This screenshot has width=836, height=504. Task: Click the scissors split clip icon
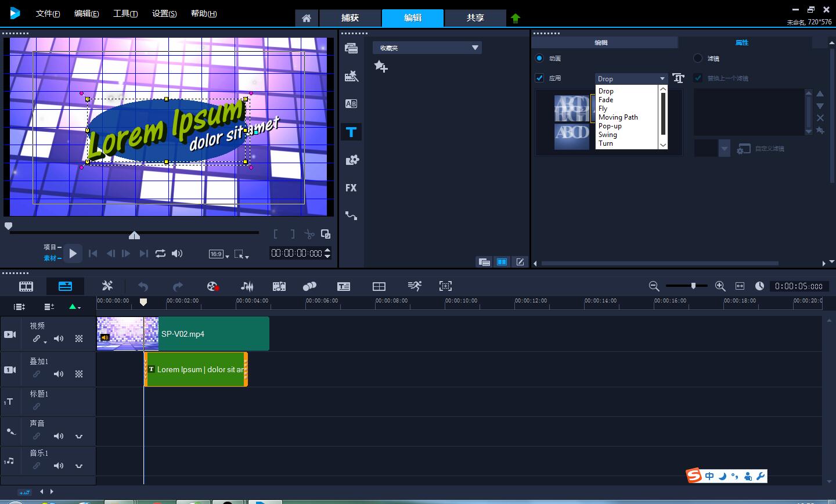coord(309,234)
